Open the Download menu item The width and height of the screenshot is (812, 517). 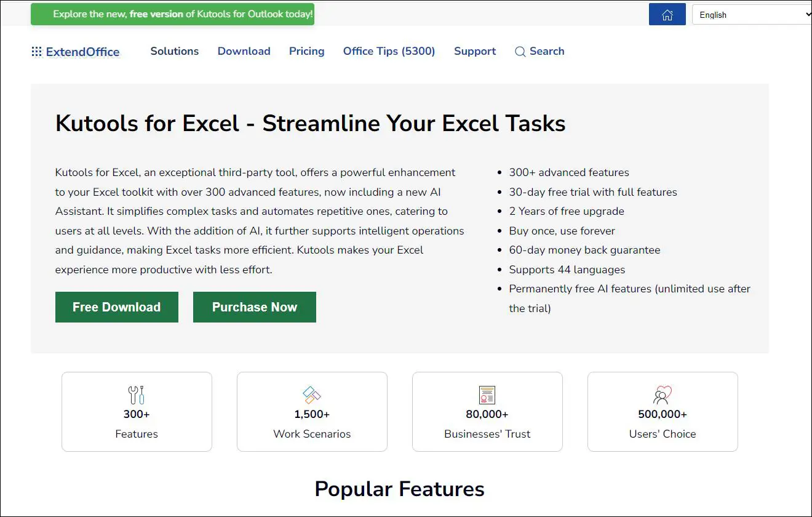coord(244,52)
